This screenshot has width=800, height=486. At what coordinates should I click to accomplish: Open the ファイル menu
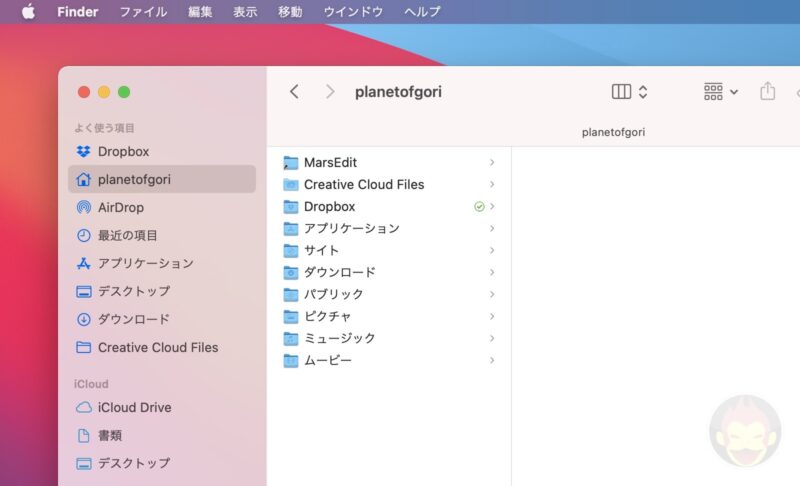(x=143, y=12)
